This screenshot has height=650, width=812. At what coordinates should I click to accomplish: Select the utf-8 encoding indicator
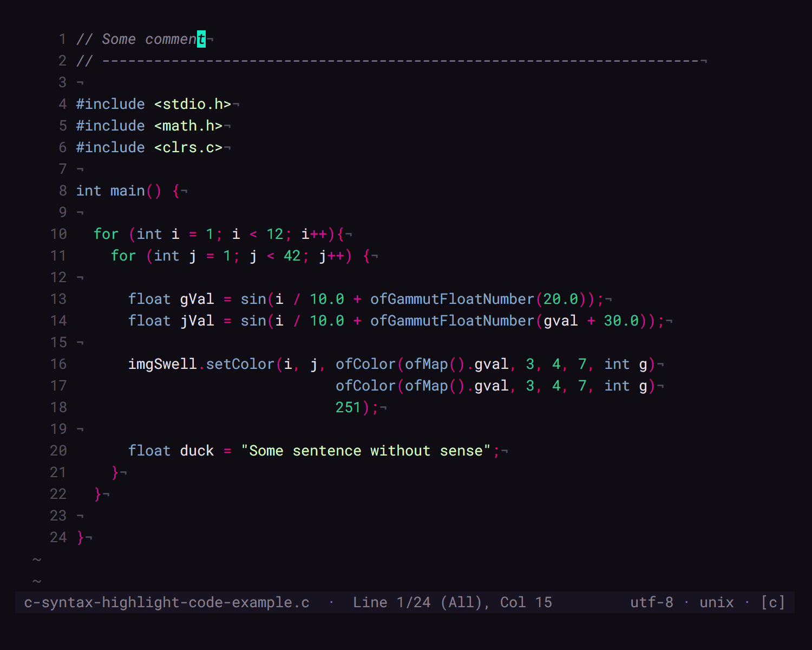click(x=651, y=602)
